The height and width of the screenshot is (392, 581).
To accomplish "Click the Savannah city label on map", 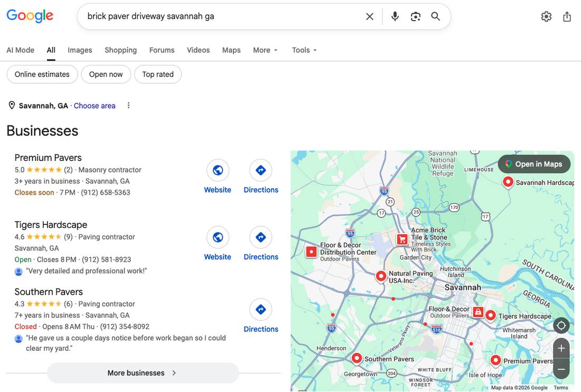I will [x=463, y=287].
